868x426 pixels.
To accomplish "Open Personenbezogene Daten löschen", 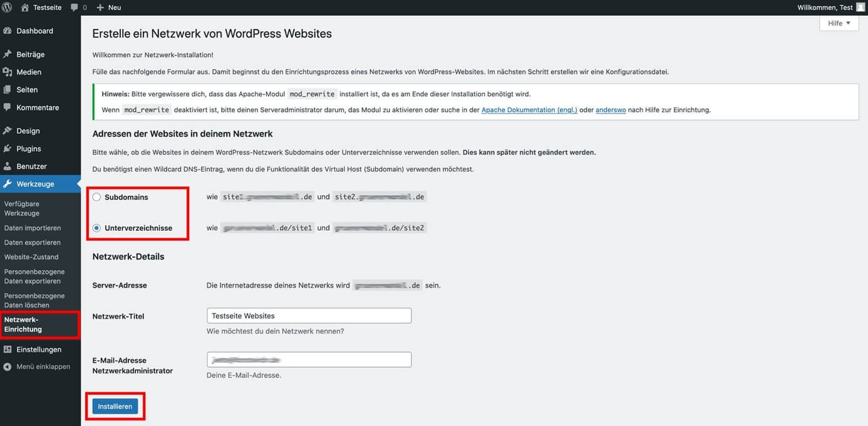I will click(x=34, y=300).
